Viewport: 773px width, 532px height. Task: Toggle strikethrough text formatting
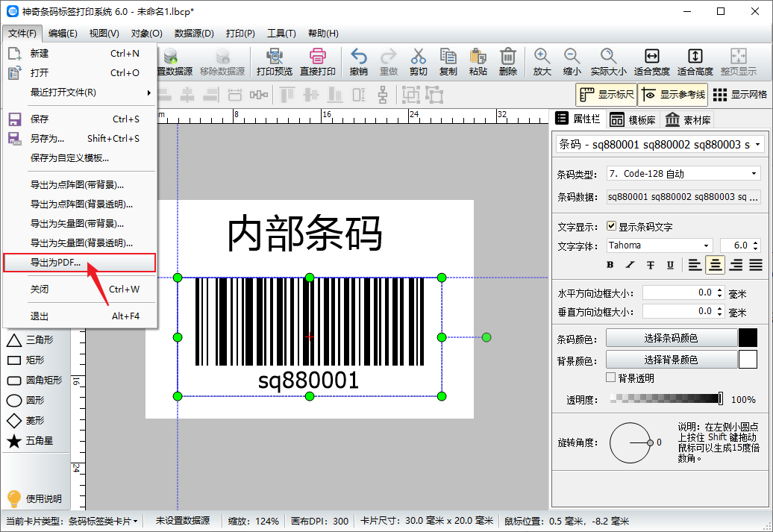[650, 265]
